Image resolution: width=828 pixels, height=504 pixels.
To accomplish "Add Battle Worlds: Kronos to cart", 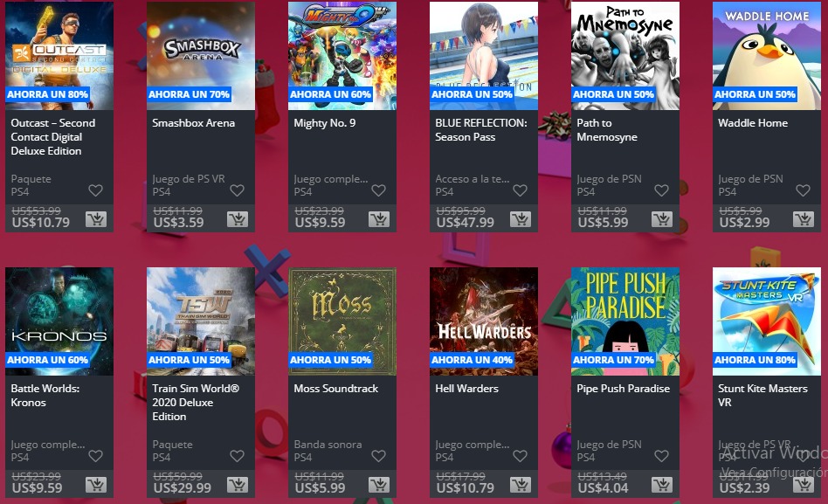I will pos(96,485).
